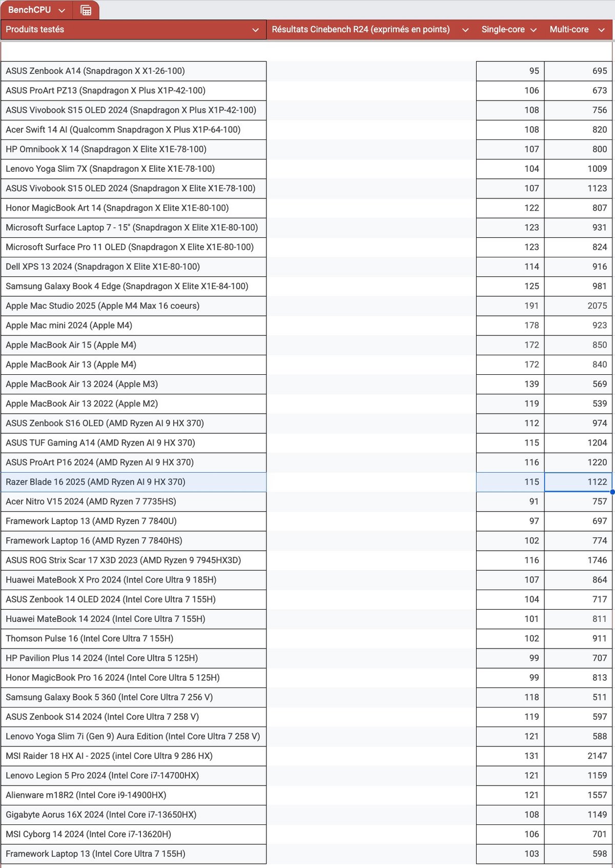The width and height of the screenshot is (615, 868).
Task: Select the ASUS TUF Gaming A14 product cell
Action: (x=133, y=443)
